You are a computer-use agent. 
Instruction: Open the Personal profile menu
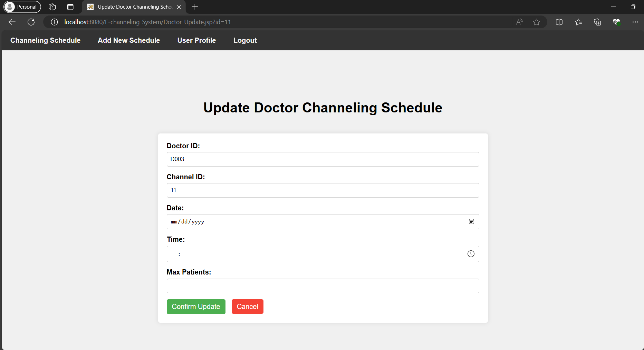tap(22, 7)
